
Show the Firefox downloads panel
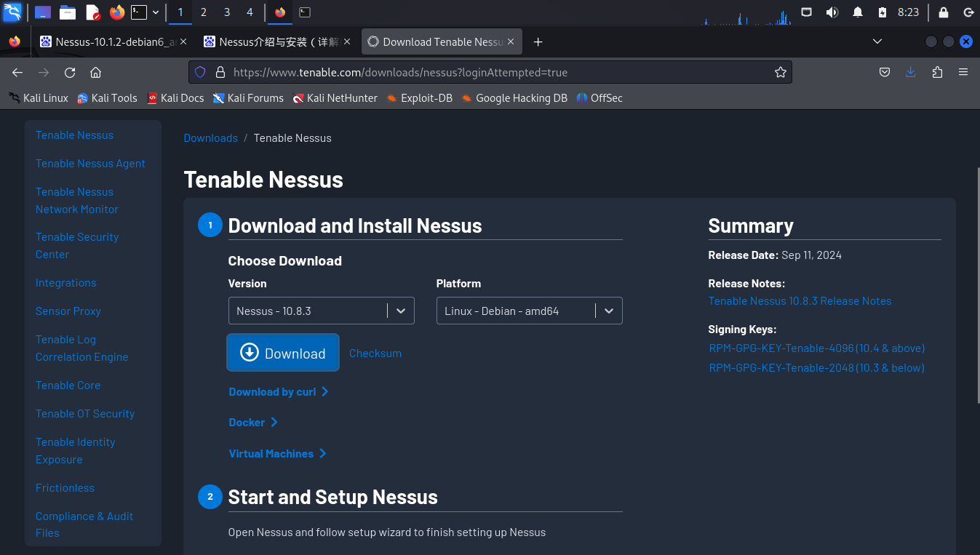pos(910,72)
